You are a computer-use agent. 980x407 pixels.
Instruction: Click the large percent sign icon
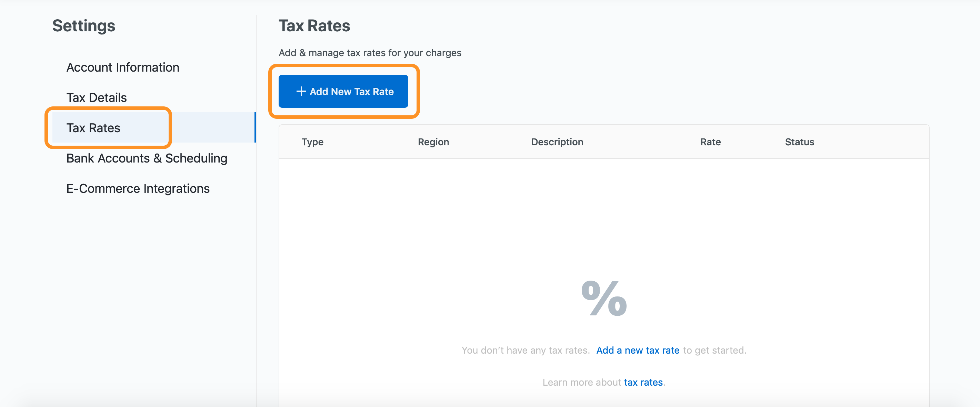(x=604, y=299)
